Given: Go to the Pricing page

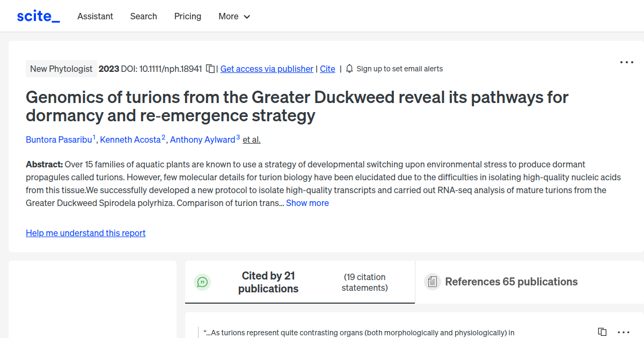Looking at the screenshot, I should click(187, 17).
